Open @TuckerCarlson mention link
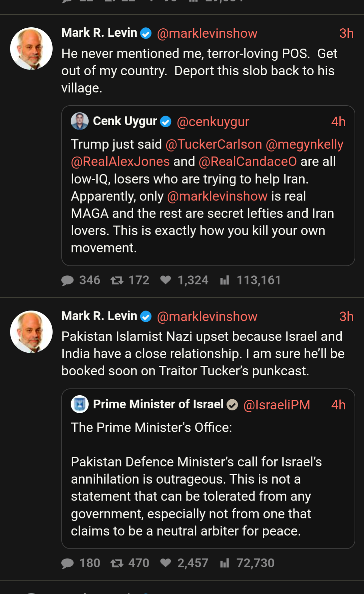The image size is (364, 594). click(214, 144)
